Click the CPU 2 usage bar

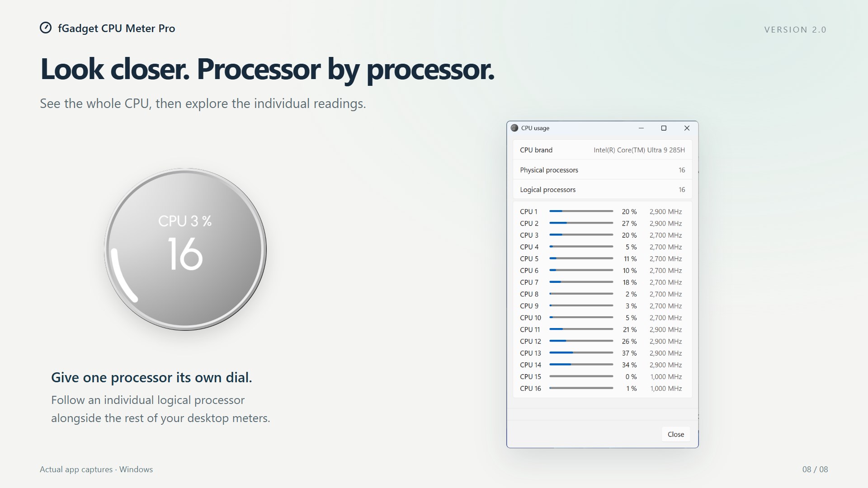click(x=581, y=223)
